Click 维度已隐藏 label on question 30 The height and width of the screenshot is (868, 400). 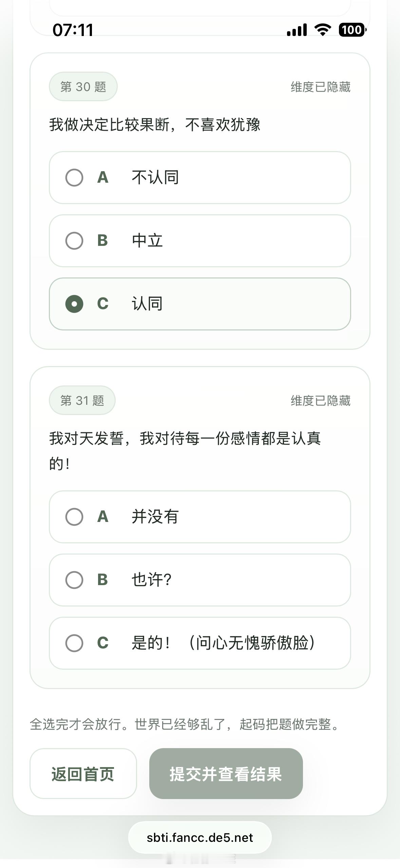(x=320, y=87)
